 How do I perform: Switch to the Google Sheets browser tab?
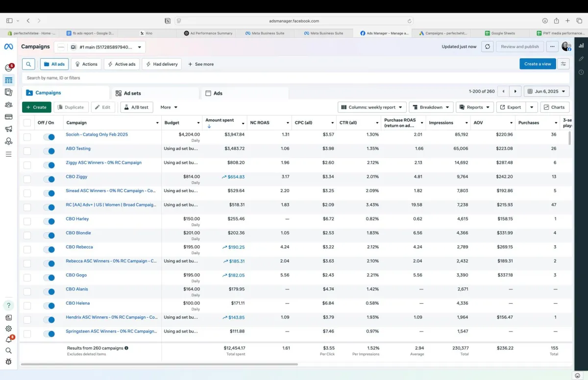coord(500,33)
